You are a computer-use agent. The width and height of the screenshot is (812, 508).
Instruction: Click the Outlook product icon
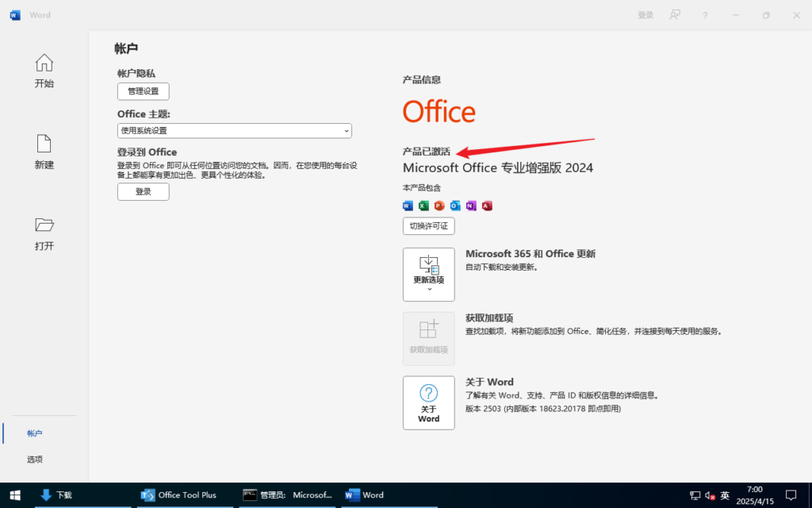pyautogui.click(x=455, y=206)
